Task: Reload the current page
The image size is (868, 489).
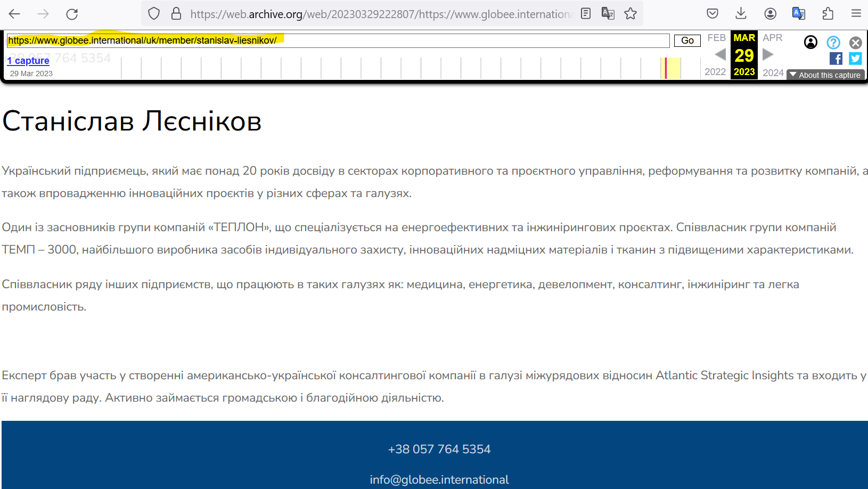Action: pos(72,14)
